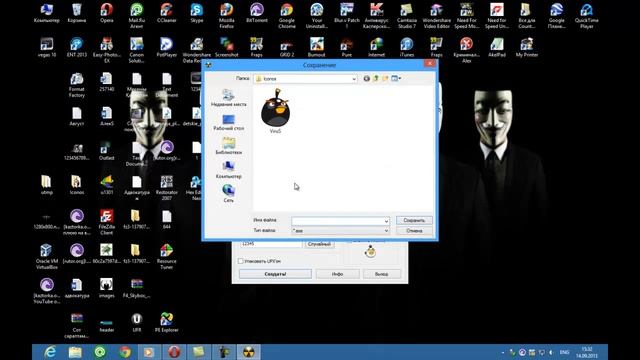Viewport: 640px width, 360px height.
Task: Select the PE Explorer desktop icon
Action: (167, 322)
